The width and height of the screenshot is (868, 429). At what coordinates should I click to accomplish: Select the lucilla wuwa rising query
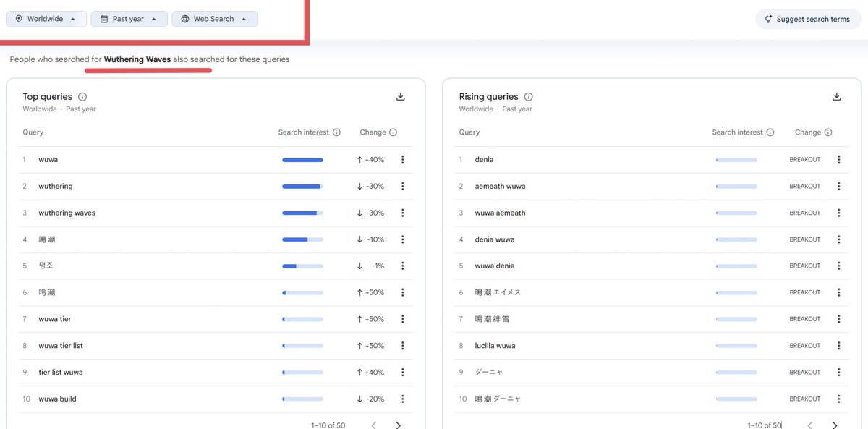pyautogui.click(x=495, y=346)
